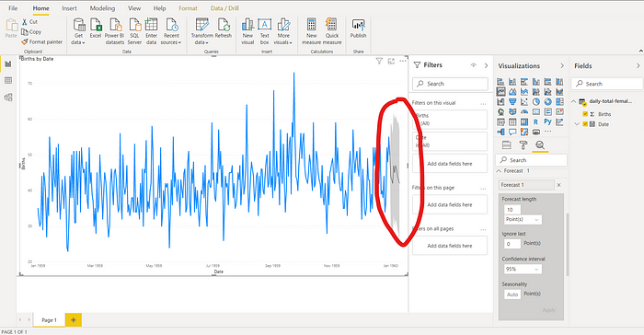
Task: Expand the Date field hierarchy
Action: (x=577, y=123)
